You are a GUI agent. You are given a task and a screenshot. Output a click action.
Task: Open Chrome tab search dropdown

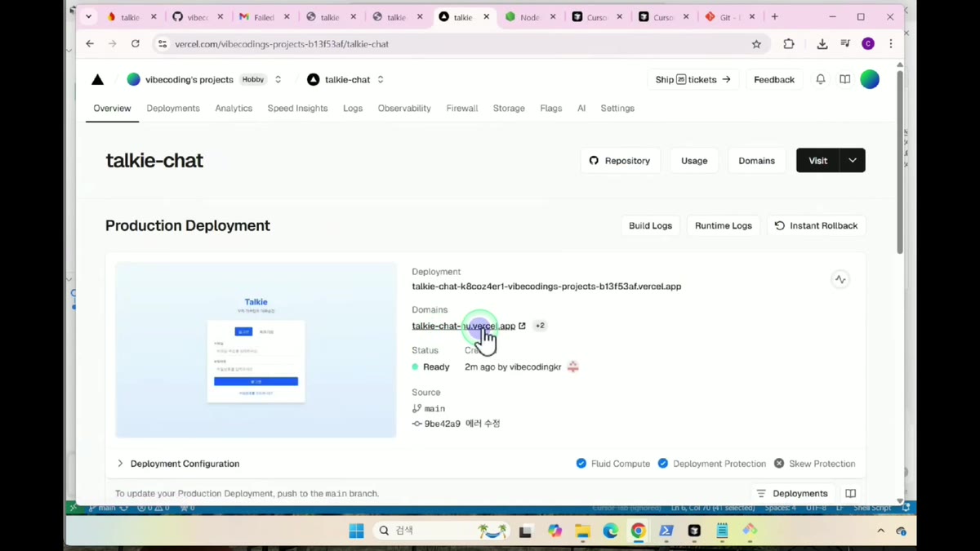[89, 16]
